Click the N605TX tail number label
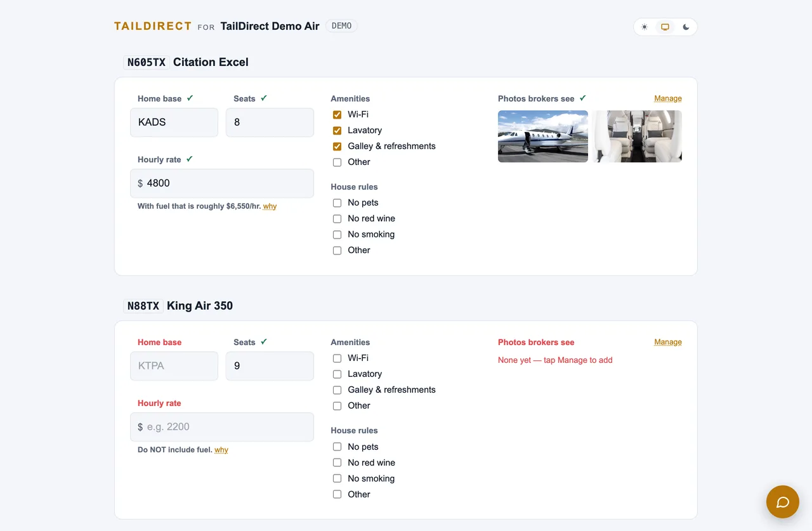Image resolution: width=812 pixels, height=531 pixels. tap(147, 62)
